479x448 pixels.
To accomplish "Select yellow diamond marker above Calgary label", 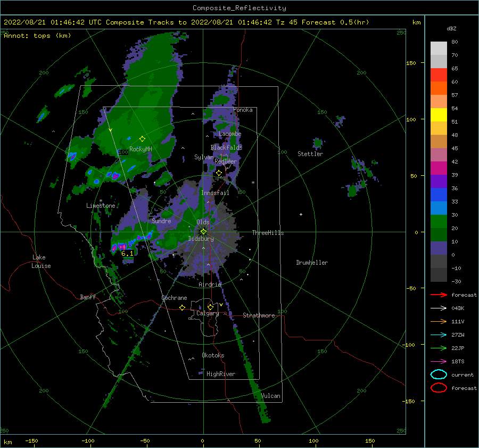I will point(210,307).
